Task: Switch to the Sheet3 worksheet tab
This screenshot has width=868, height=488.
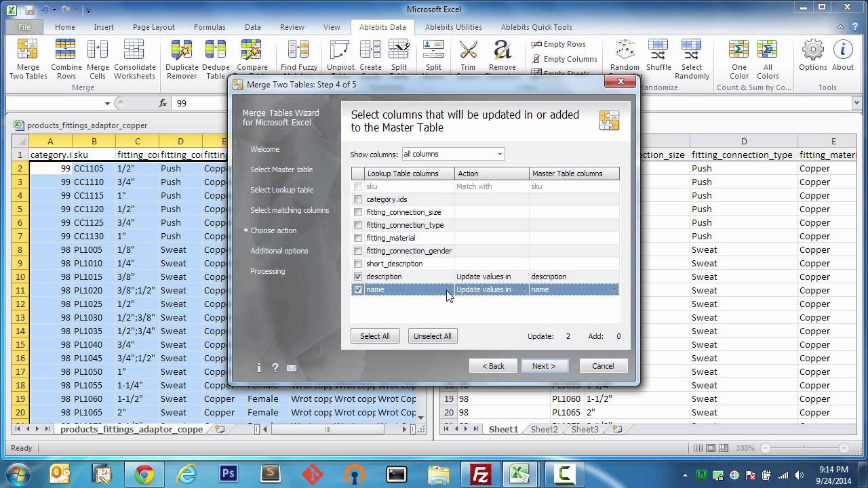Action: [585, 430]
